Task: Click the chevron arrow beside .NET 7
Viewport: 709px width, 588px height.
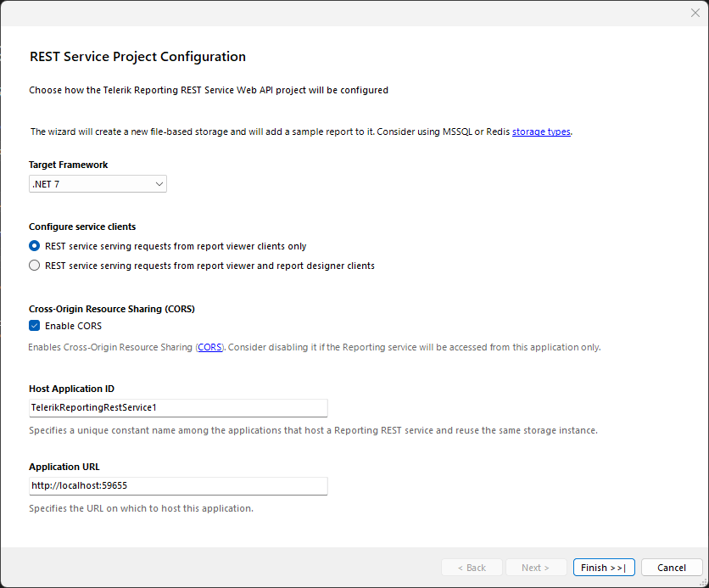Action: [x=159, y=184]
